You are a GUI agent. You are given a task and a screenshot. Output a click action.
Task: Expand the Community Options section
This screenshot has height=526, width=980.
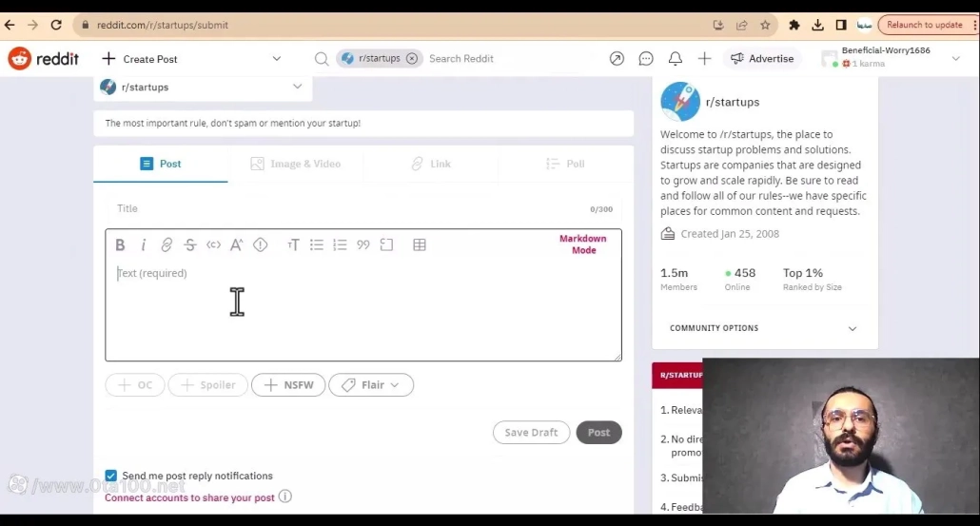tap(764, 328)
